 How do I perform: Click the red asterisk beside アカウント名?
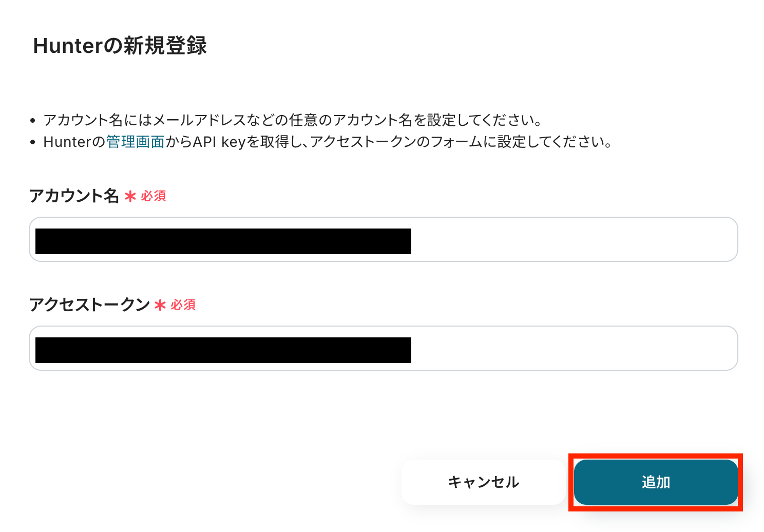point(130,196)
